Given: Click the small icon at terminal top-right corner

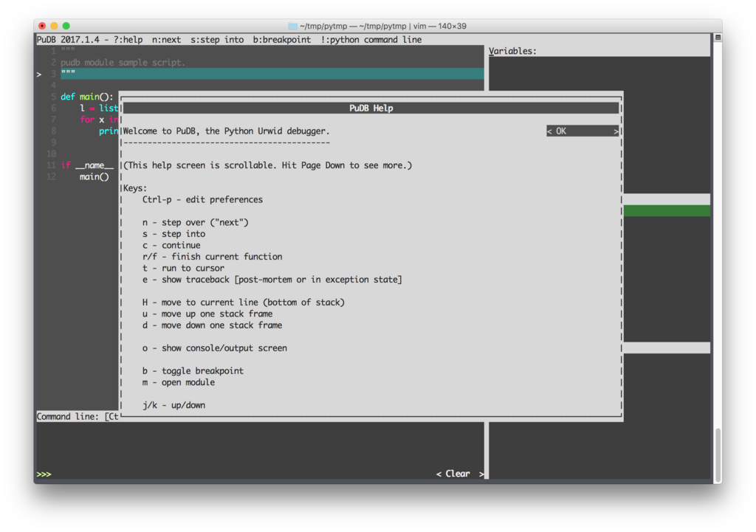Looking at the screenshot, I should [718, 38].
